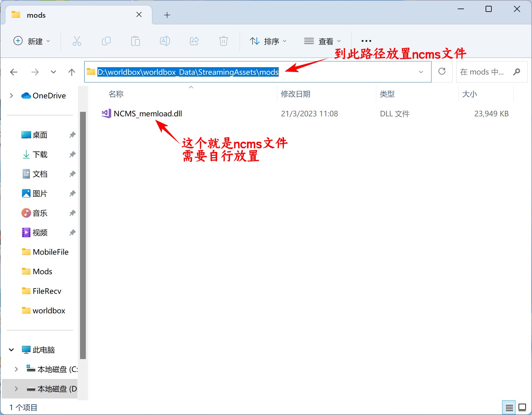Click the Rename icon in the toolbar
This screenshot has width=532, height=415.
coord(165,41)
